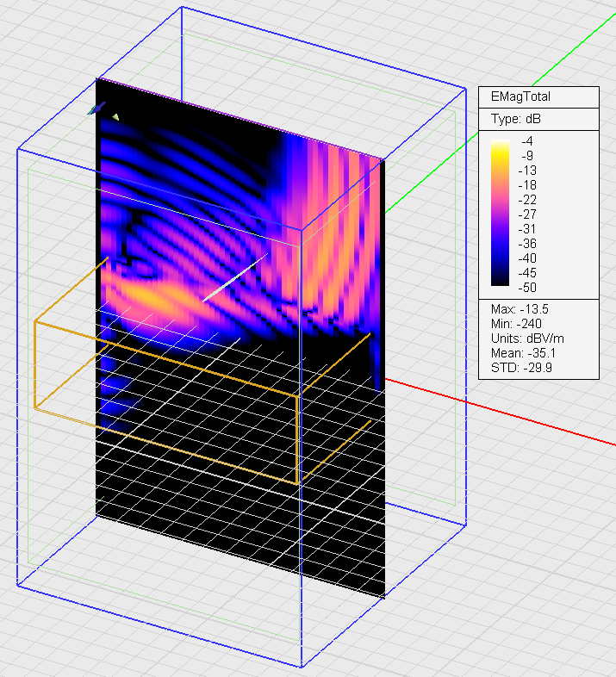616x677 pixels.
Task: Click the -27 scale value in legend
Action: pyautogui.click(x=528, y=214)
